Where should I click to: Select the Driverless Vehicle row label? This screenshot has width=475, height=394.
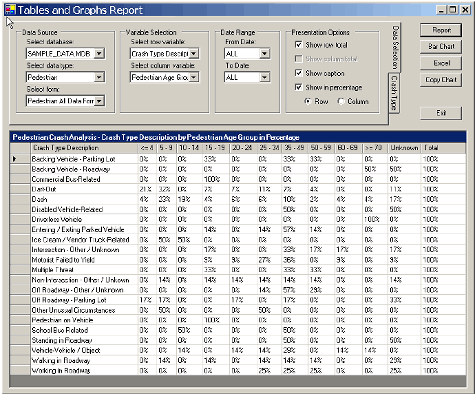pyautogui.click(x=57, y=219)
